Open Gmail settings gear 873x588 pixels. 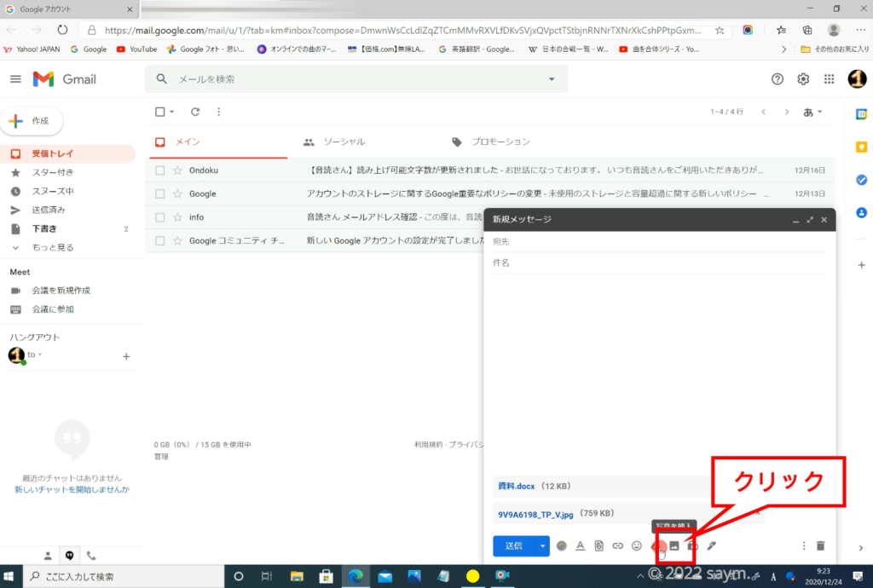[803, 79]
